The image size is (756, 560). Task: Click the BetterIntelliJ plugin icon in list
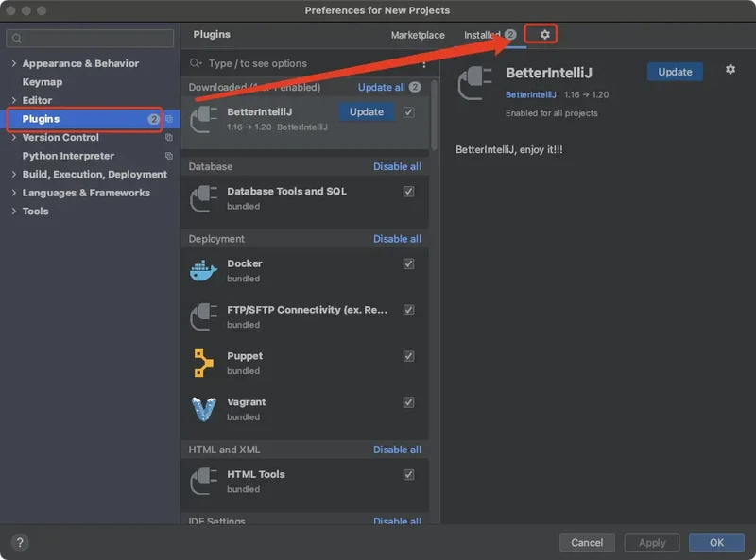point(203,120)
